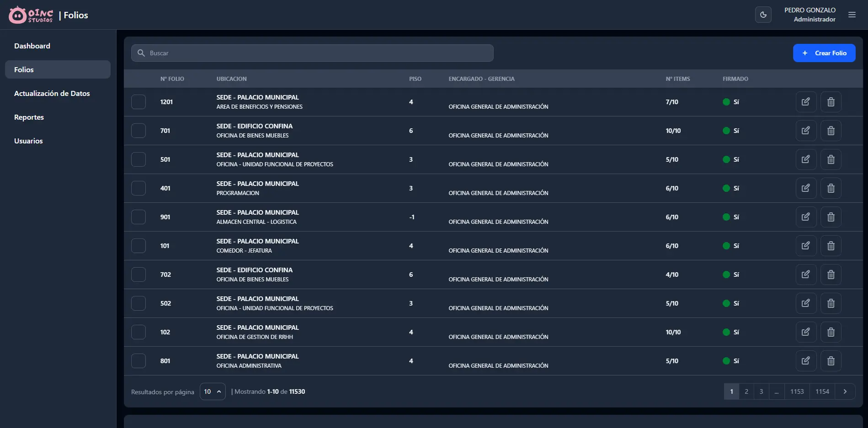Click the Crear Folio button
This screenshot has height=428, width=868.
pyautogui.click(x=824, y=53)
